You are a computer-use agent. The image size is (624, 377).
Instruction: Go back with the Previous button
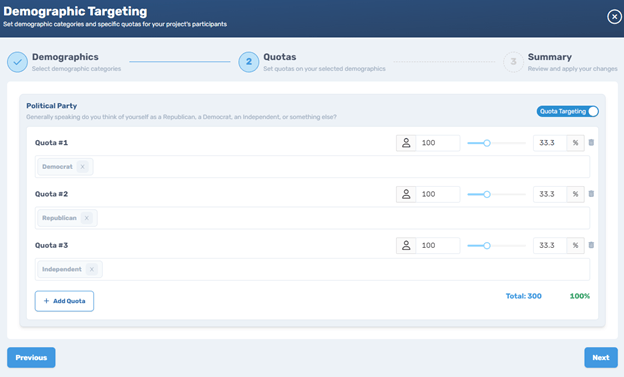pos(31,357)
